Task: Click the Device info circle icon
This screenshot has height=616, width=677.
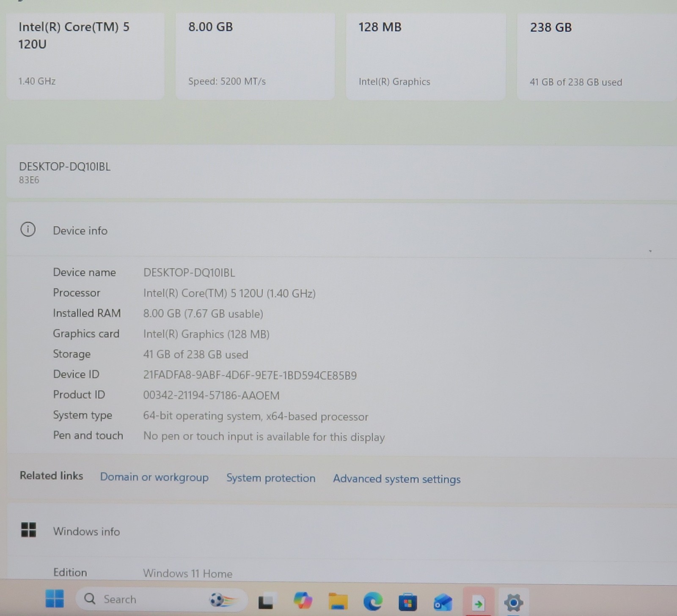Action: [x=28, y=230]
